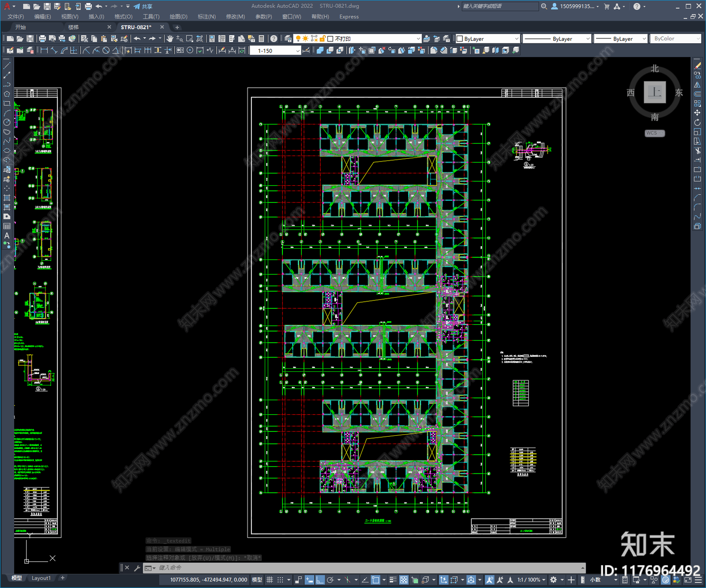Screen dimensions: 706x588
Task: Select the Erase tool in modify toolbar
Action: (x=697, y=66)
